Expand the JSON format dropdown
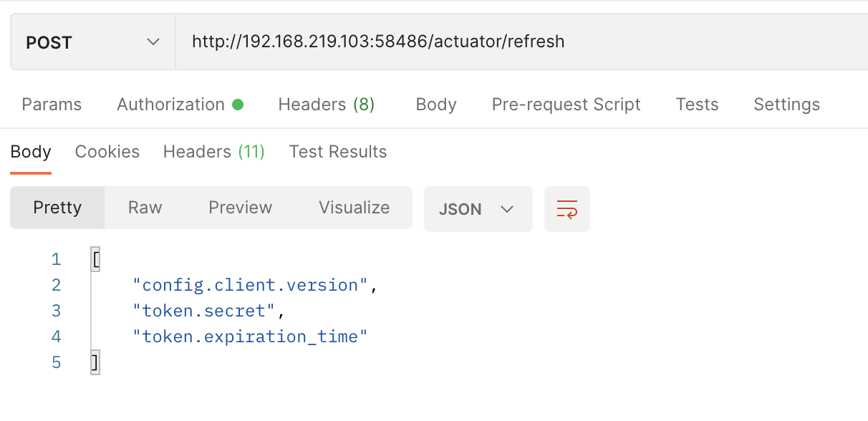The width and height of the screenshot is (868, 421). 478,209
